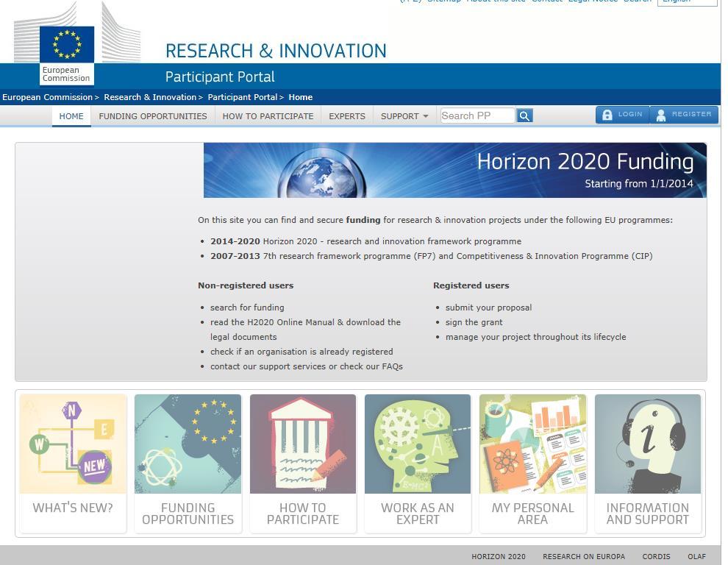728x565 pixels.
Task: Click "sign the grant" list item
Action: coord(474,322)
